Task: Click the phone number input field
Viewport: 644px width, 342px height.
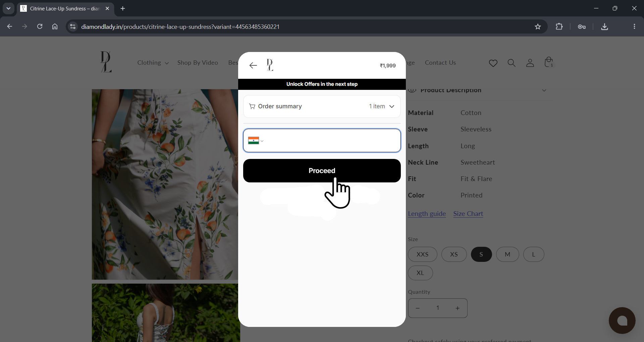Action: [x=322, y=140]
